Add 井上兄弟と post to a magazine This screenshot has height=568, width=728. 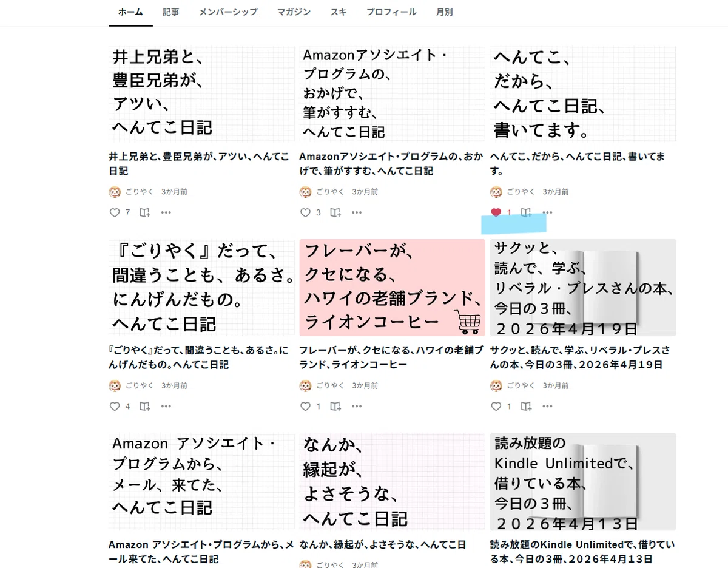[145, 212]
